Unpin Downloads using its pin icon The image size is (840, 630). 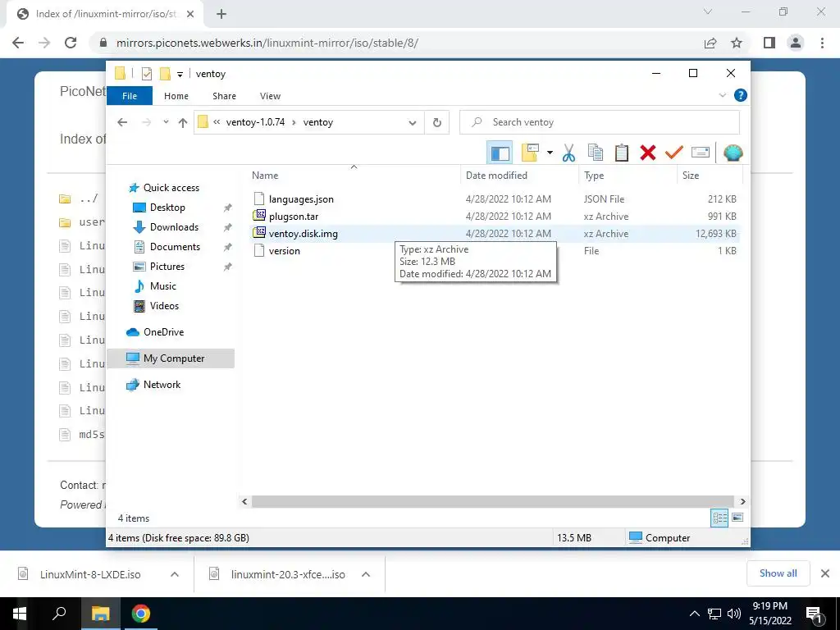(x=227, y=227)
